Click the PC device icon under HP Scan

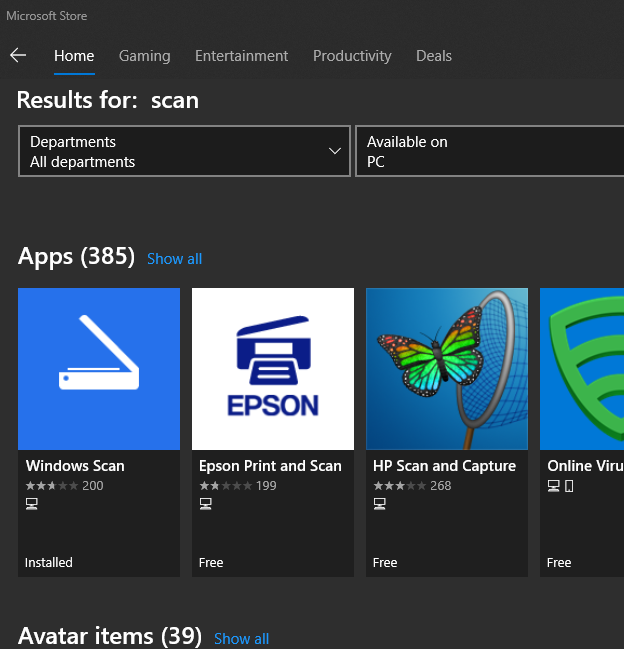379,504
